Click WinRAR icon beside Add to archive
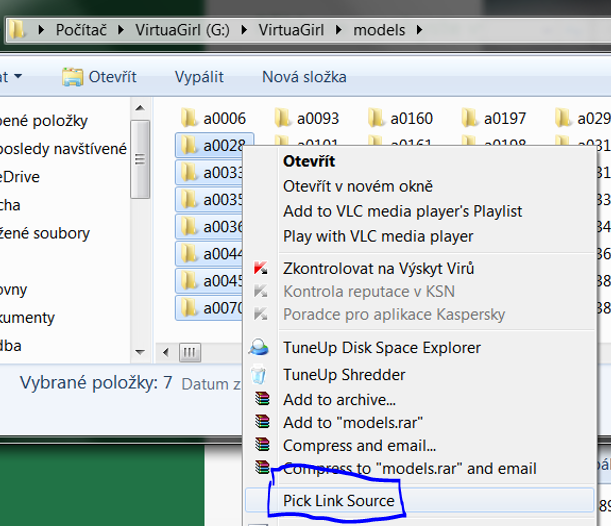Viewport: 611px width, 526px height. click(262, 399)
